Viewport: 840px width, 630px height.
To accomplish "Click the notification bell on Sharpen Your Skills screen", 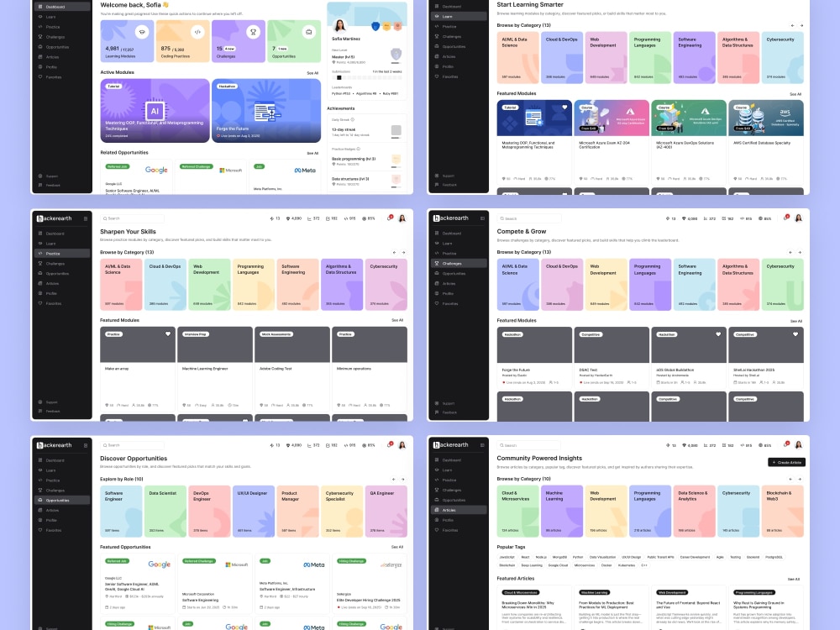I will point(390,218).
